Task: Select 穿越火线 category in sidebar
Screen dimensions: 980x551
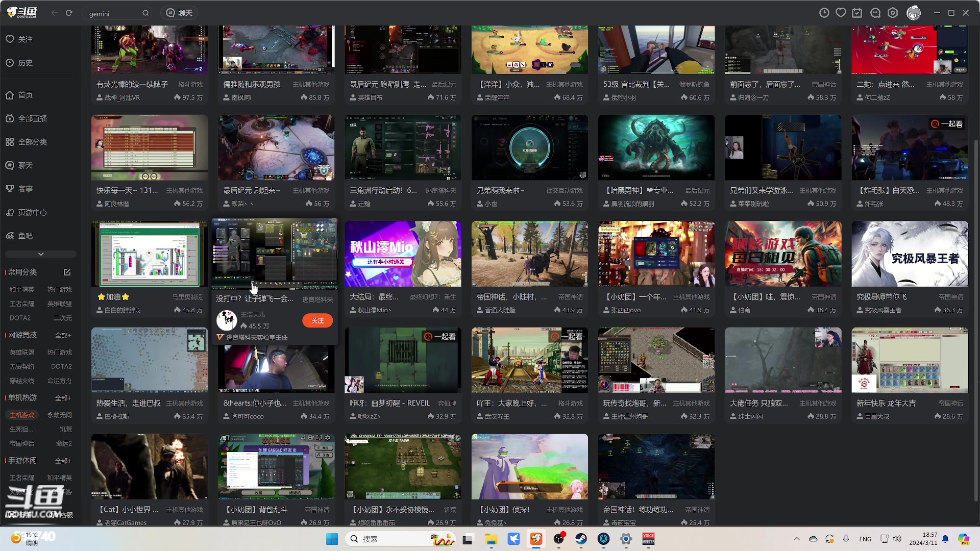Action: (22, 381)
